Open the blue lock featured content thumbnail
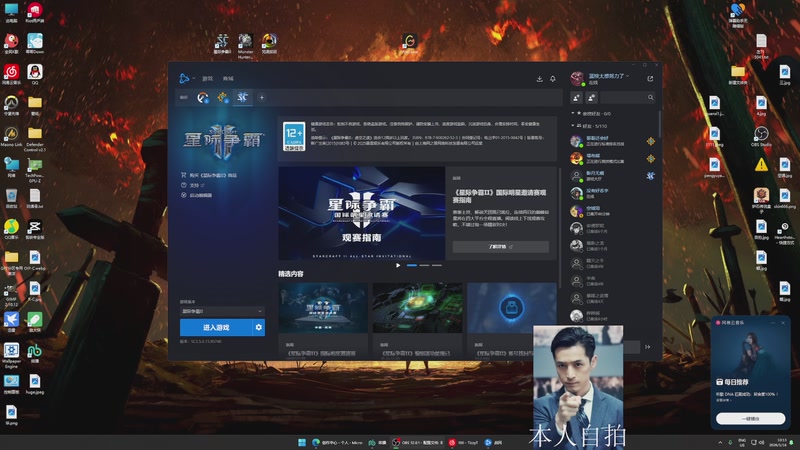800x450 pixels. tap(512, 308)
